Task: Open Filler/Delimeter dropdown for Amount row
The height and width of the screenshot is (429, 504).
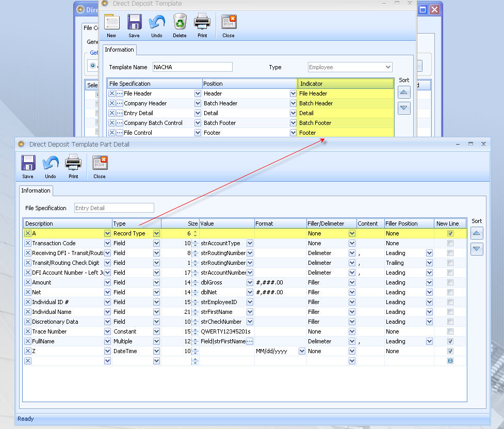Action: click(352, 283)
